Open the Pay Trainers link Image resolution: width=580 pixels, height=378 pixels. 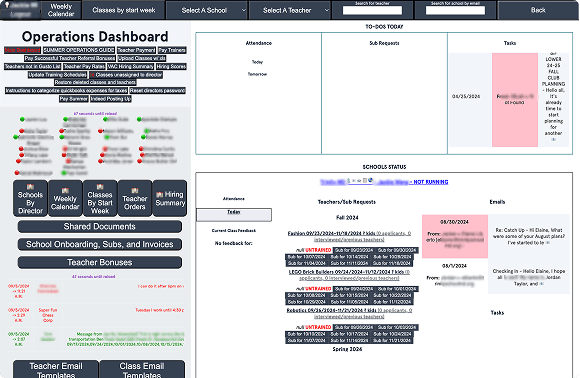[172, 50]
